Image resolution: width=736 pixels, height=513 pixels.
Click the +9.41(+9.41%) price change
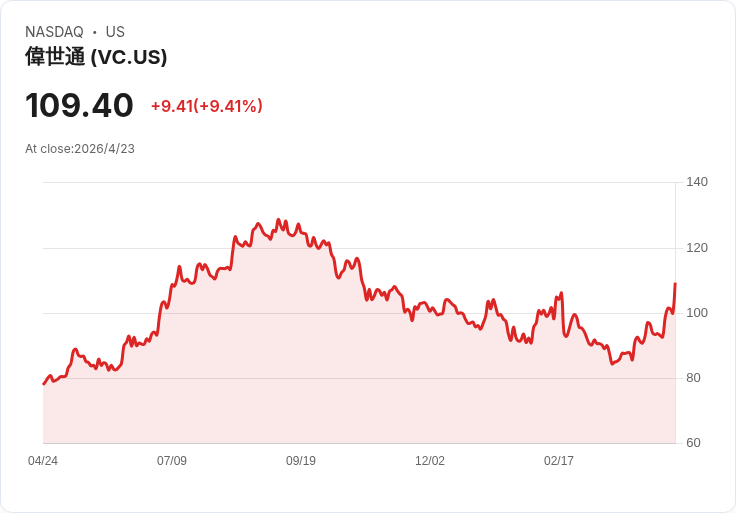[206, 106]
